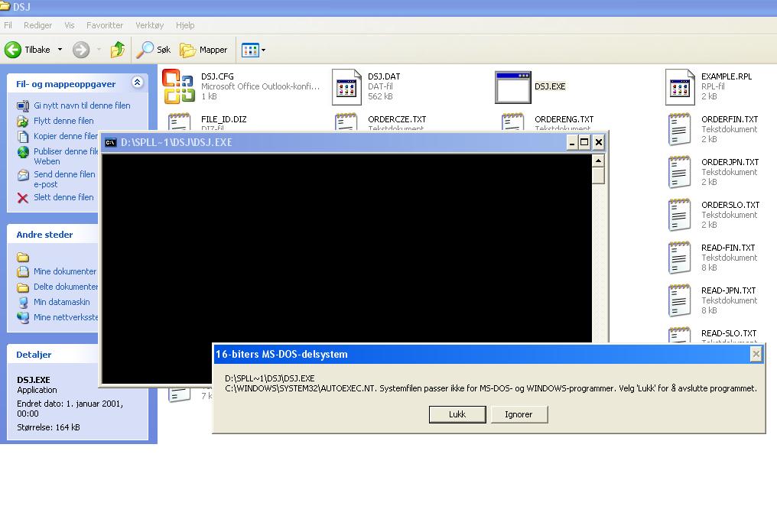
Task: Click Kopier denne filen link
Action: tap(66, 136)
